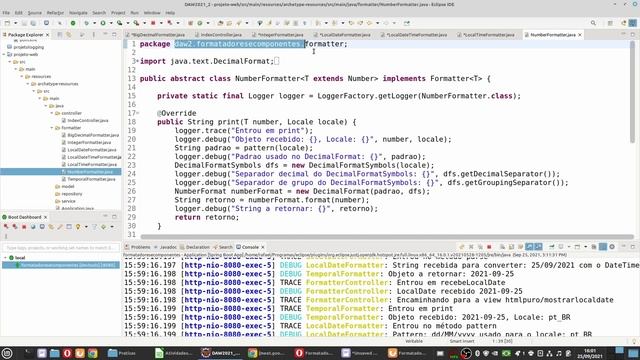The image size is (640, 360).
Task: Select TemporalFormatter.java in Package Explorer tree
Action: pyautogui.click(x=91, y=179)
